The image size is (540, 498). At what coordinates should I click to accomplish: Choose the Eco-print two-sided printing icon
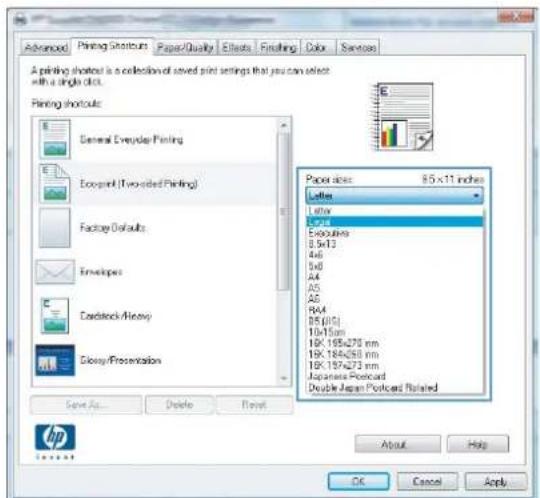tap(54, 184)
